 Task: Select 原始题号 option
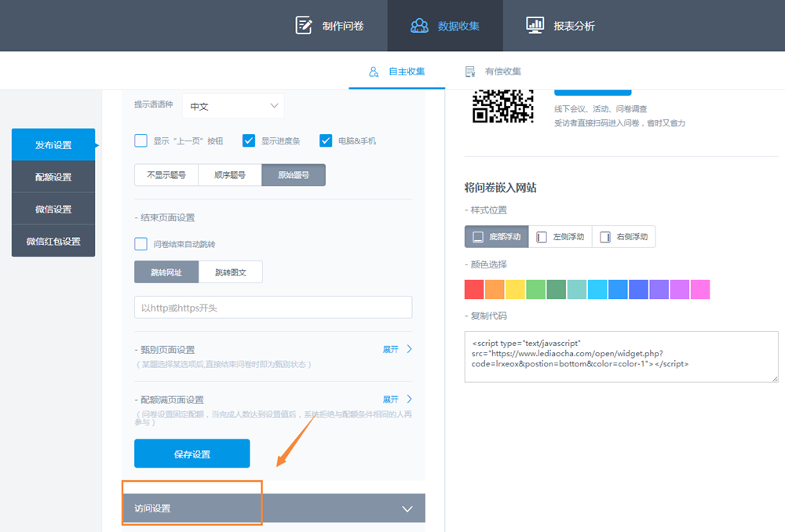[x=294, y=175]
